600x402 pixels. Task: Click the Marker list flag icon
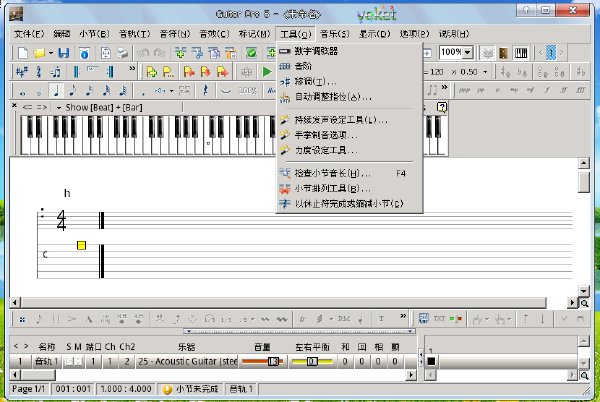168,72
